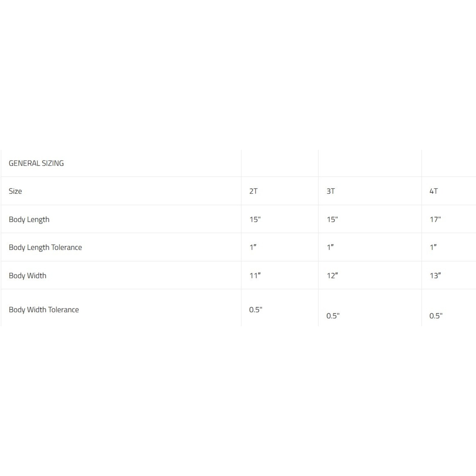Viewport: 476px width, 476px height.
Task: Click the 0.5" width tolerance for 2T
Action: click(x=256, y=310)
